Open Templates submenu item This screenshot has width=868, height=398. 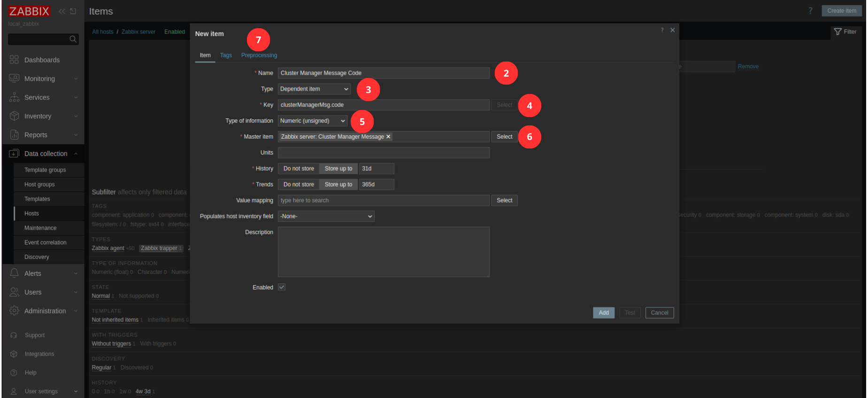(37, 199)
